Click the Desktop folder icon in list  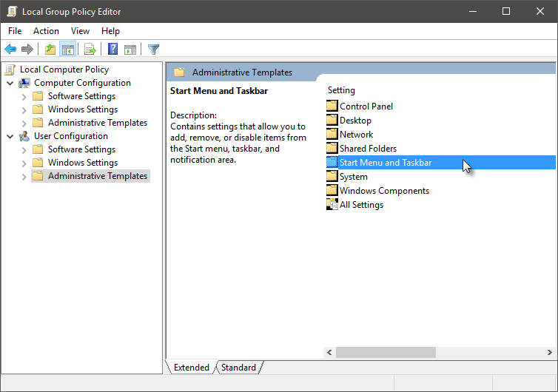coord(332,121)
